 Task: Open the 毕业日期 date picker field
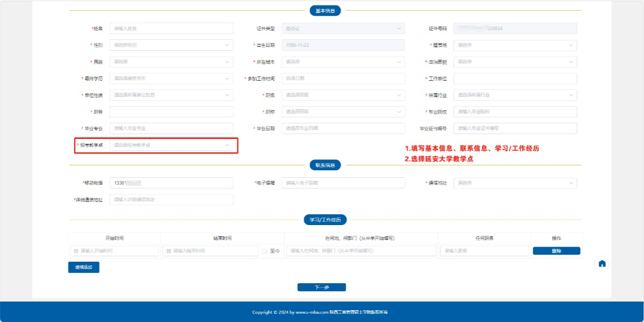point(343,129)
